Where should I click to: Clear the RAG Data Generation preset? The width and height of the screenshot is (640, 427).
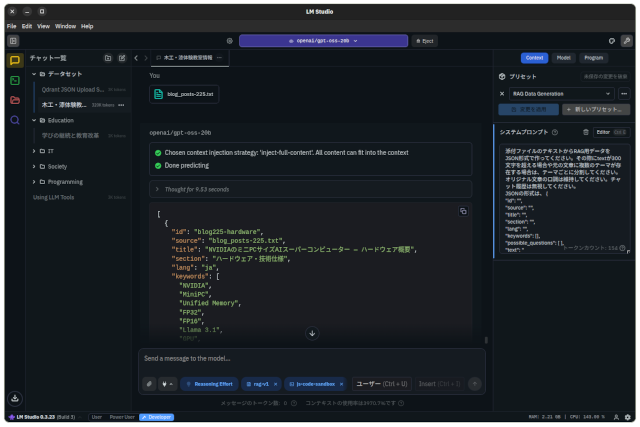pos(502,94)
